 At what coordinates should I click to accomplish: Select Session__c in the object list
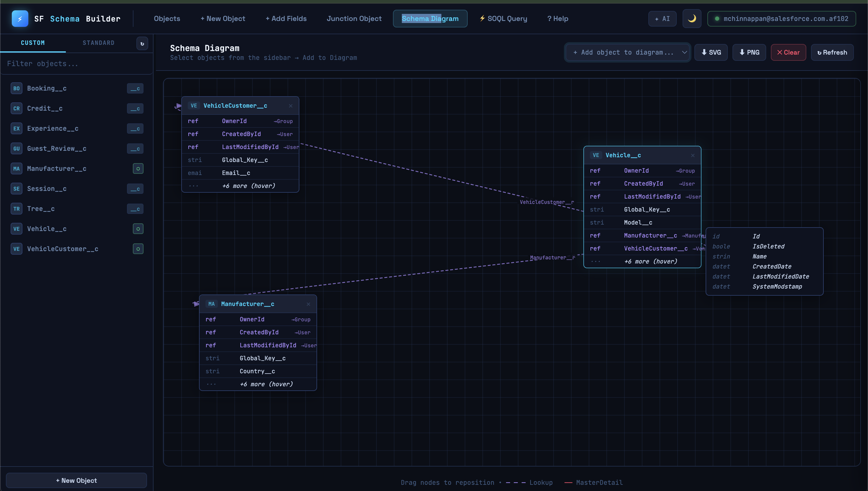point(76,189)
